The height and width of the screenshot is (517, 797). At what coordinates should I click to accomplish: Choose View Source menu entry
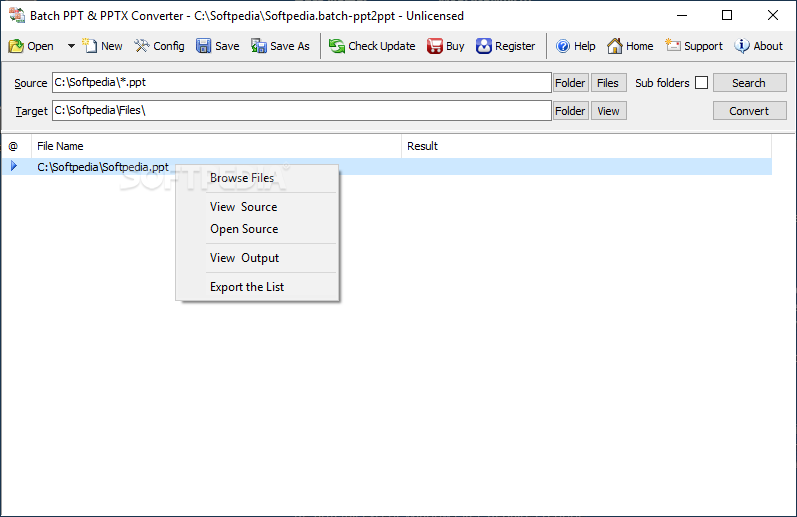[x=257, y=207]
